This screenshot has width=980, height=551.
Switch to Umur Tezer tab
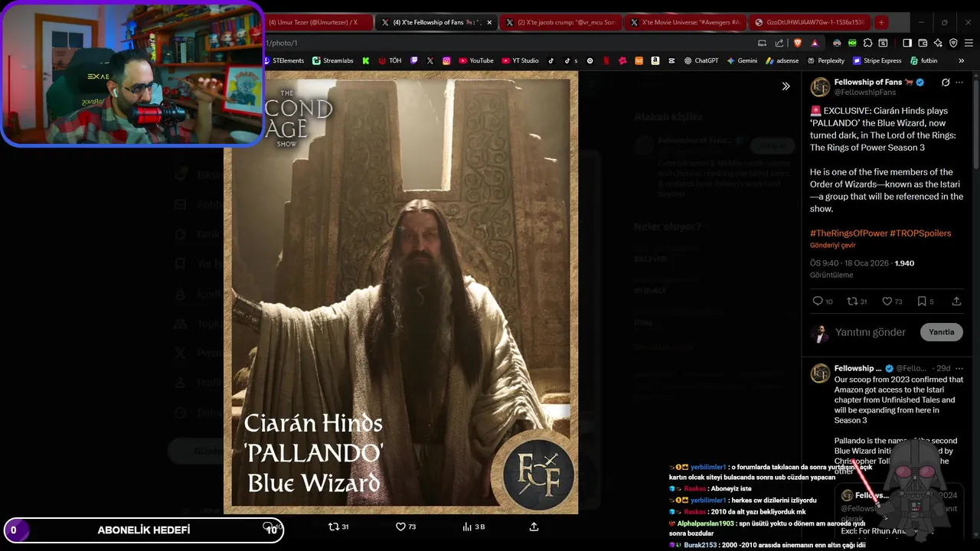317,22
